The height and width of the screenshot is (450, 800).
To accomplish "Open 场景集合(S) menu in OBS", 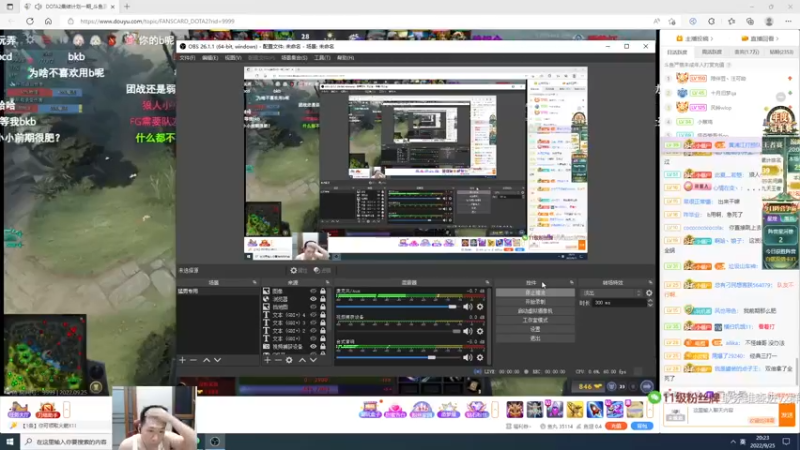I will pyautogui.click(x=294, y=58).
